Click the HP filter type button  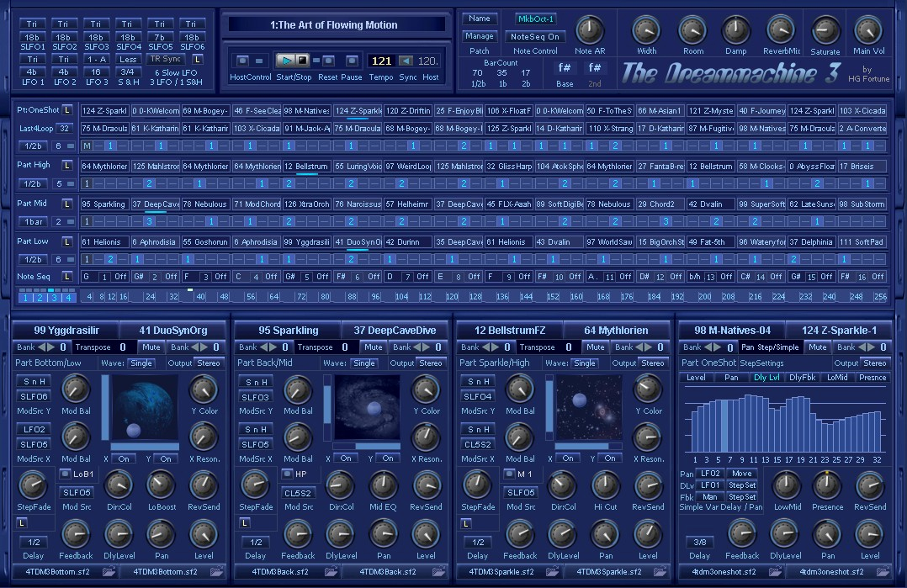(x=288, y=474)
